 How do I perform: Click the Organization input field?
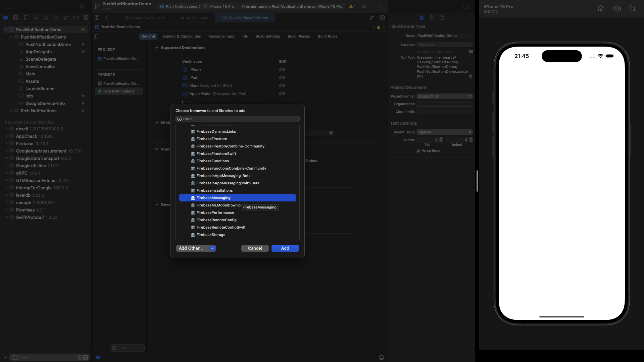click(x=445, y=104)
